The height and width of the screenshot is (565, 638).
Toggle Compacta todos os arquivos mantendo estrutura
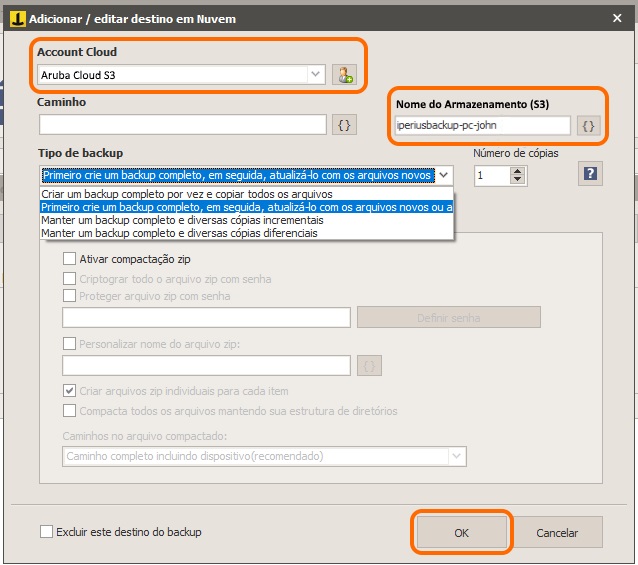[70, 410]
